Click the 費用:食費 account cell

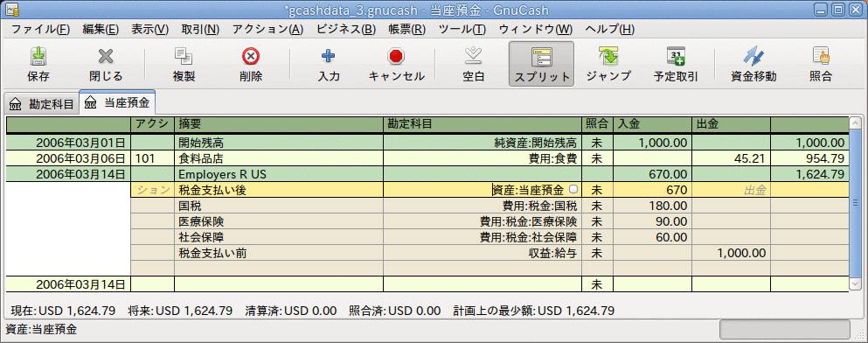(x=483, y=158)
